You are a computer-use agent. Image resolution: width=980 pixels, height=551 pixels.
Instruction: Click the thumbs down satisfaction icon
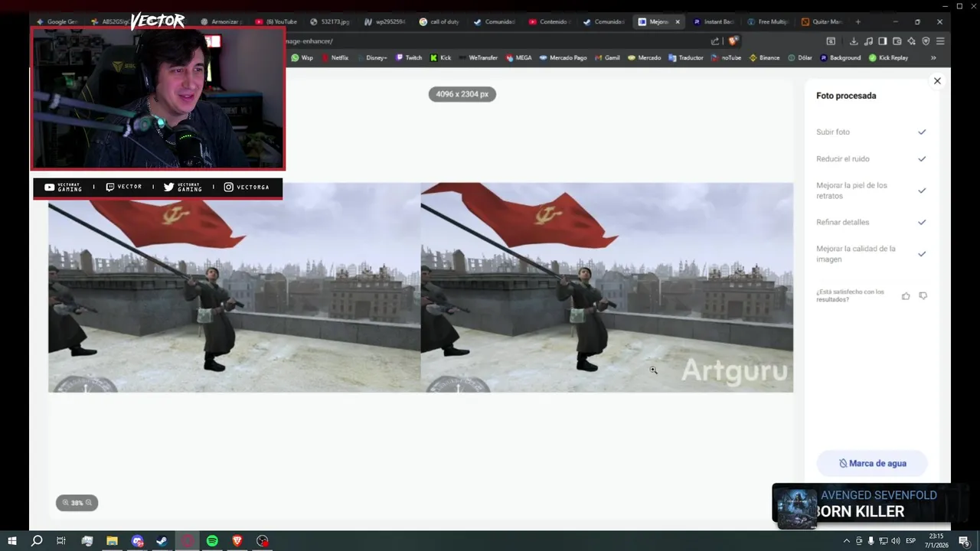(923, 296)
